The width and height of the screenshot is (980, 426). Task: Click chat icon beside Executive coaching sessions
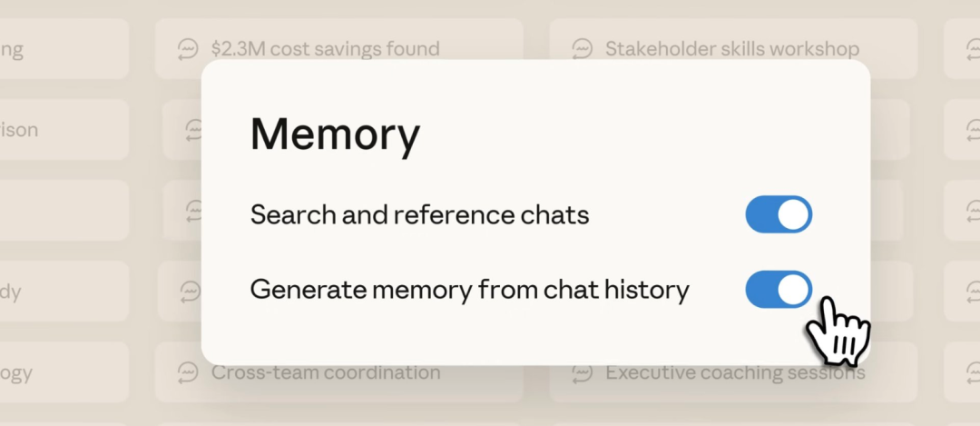pos(583,372)
